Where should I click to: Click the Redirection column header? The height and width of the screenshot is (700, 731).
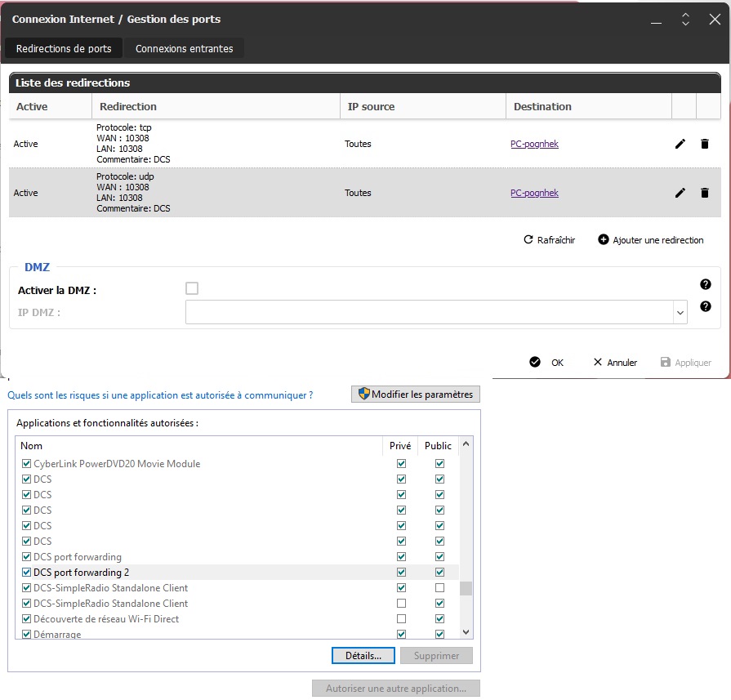click(x=216, y=106)
